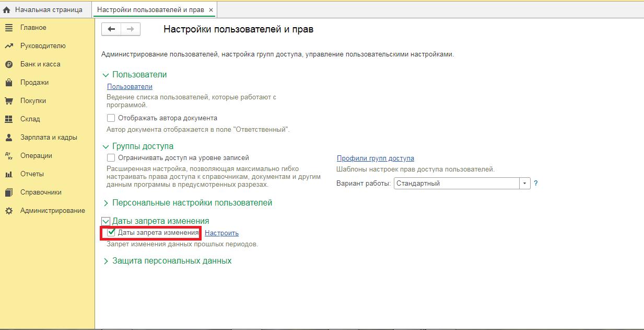The height and width of the screenshot is (330, 644).
Task: Collapse the Группы доступа section
Action: (x=106, y=147)
